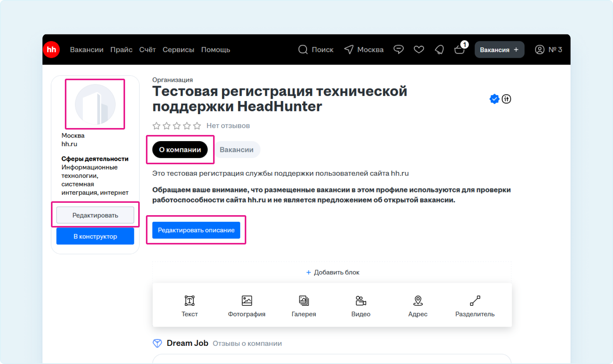Screen dimensions: 613x364
Task: Click the hh.ru site link in sidebar
Action: tap(69, 144)
